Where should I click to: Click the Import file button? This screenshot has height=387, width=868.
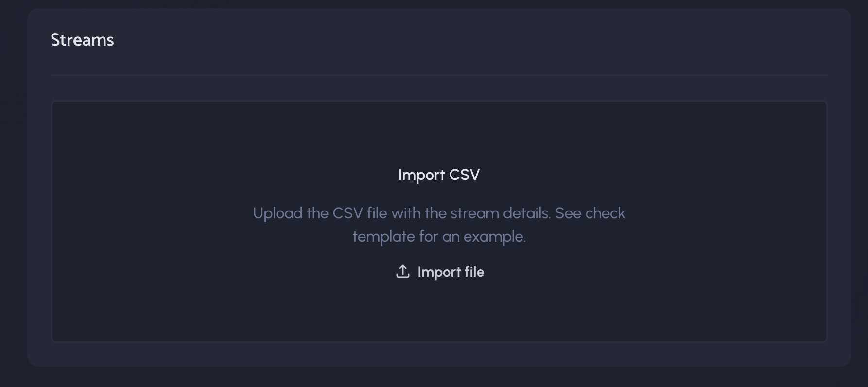(x=439, y=272)
